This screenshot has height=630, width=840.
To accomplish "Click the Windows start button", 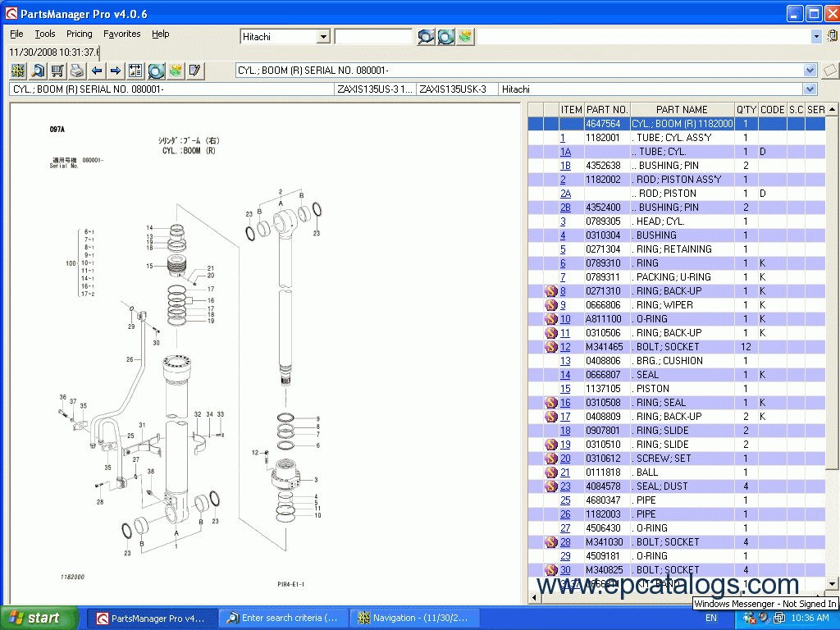I will (39, 618).
